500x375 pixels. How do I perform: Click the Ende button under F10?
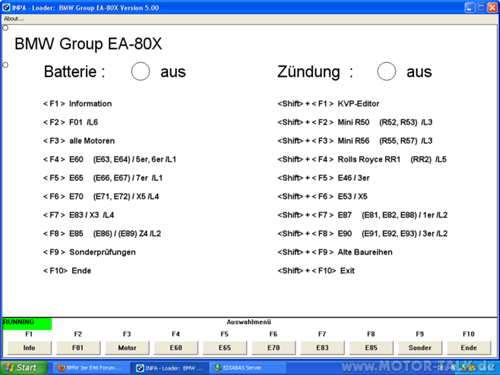pos(469,348)
